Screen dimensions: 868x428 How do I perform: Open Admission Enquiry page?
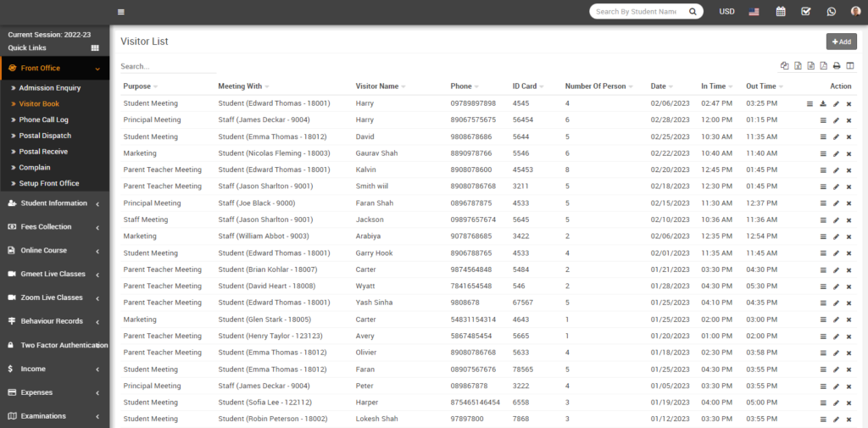[x=50, y=87]
